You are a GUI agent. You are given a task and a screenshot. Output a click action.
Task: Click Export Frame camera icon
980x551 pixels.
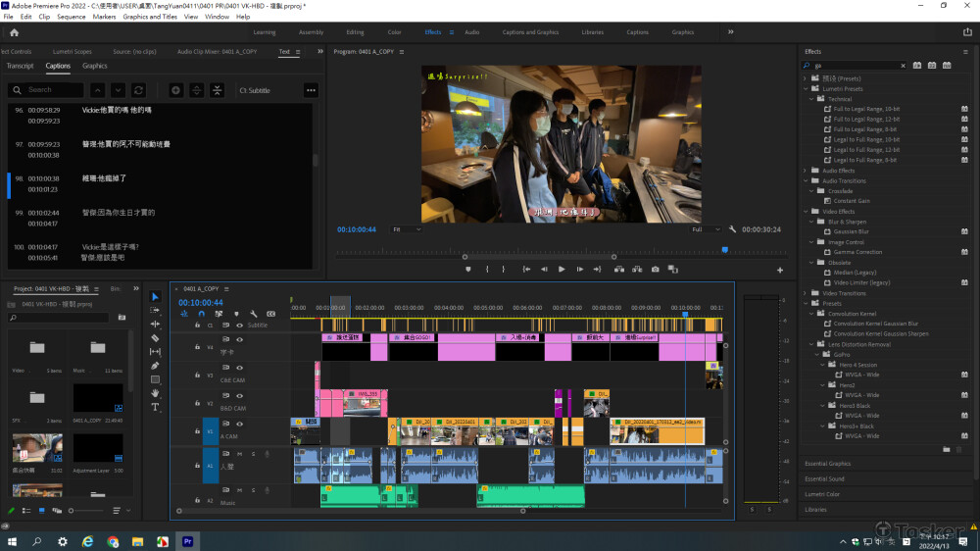point(656,269)
